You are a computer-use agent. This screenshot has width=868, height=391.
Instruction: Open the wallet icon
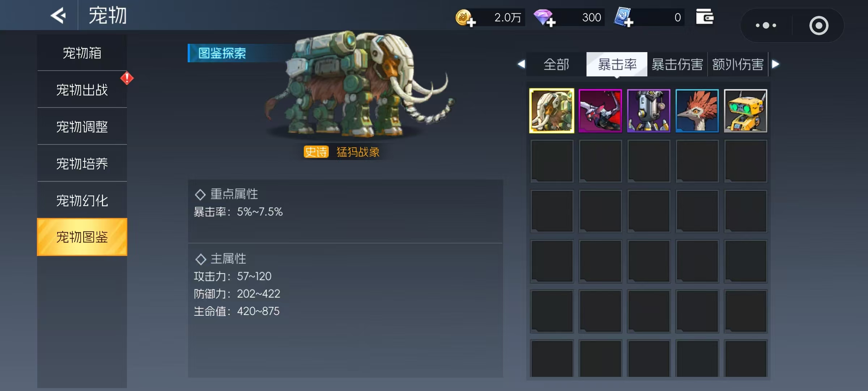pyautogui.click(x=705, y=17)
